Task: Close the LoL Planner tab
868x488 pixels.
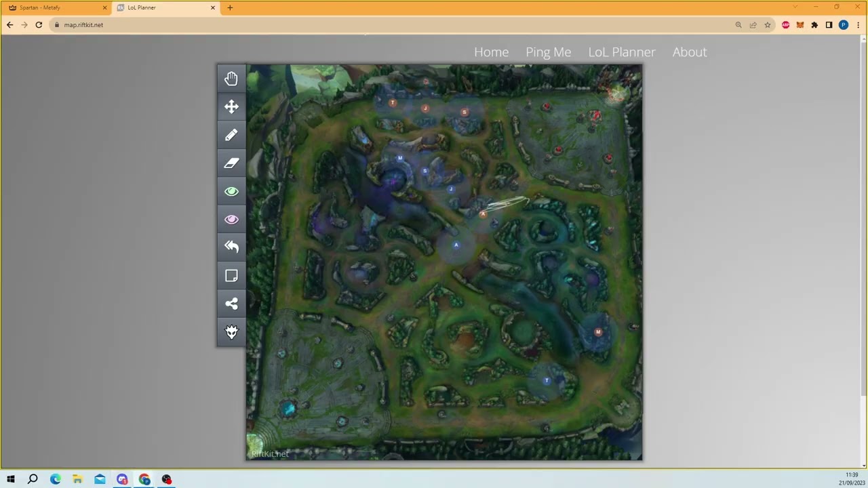Action: click(213, 7)
